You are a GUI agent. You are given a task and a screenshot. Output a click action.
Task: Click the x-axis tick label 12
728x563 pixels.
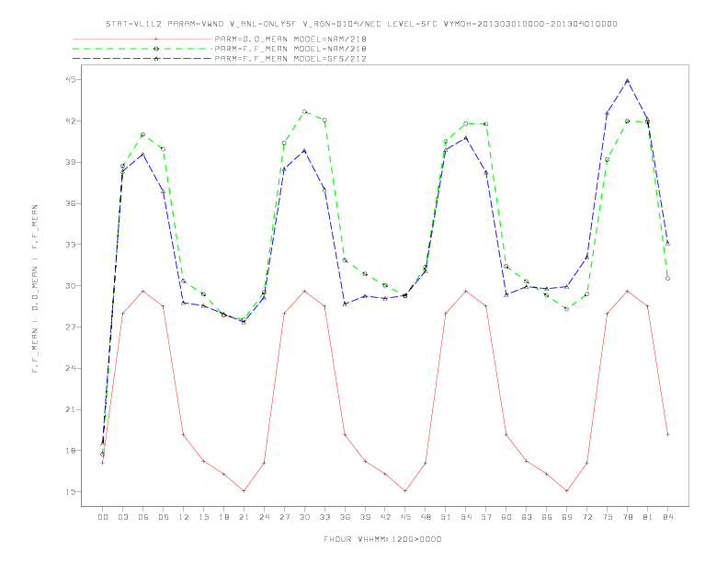pyautogui.click(x=184, y=517)
